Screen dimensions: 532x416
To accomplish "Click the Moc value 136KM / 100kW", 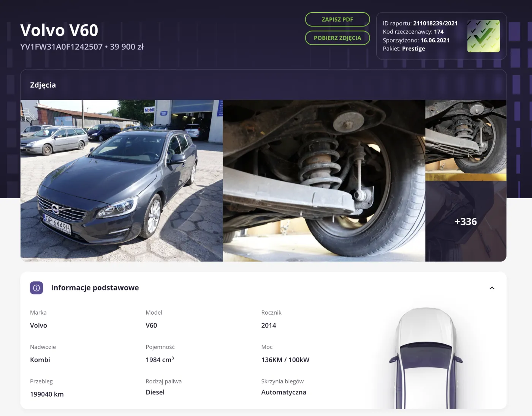I will click(x=285, y=360).
